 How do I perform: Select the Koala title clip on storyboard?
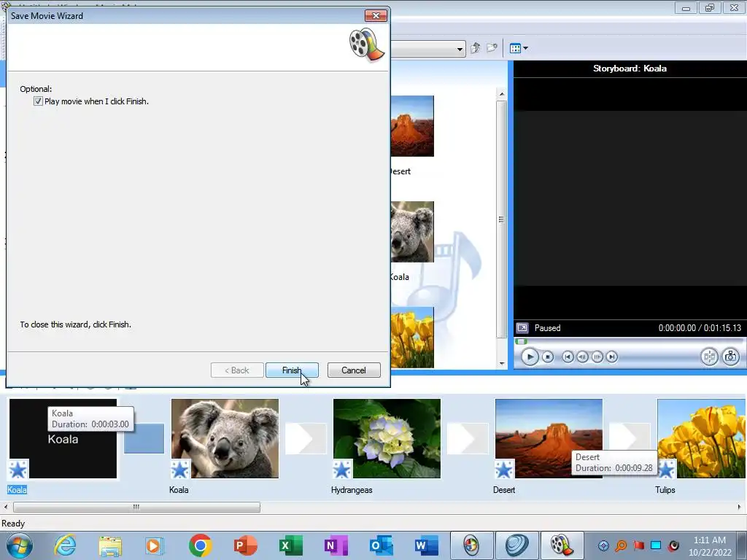(63, 438)
